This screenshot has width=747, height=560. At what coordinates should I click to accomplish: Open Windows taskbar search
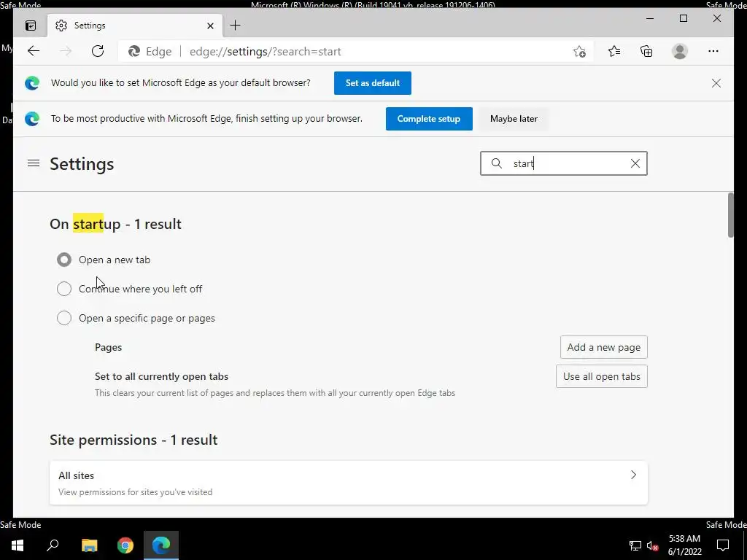(x=53, y=545)
